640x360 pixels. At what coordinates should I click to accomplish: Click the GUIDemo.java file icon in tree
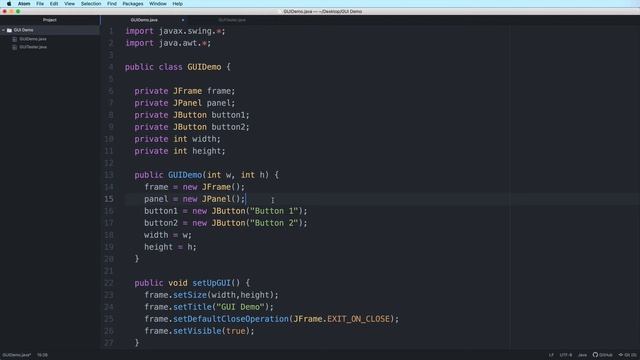pyautogui.click(x=15, y=39)
